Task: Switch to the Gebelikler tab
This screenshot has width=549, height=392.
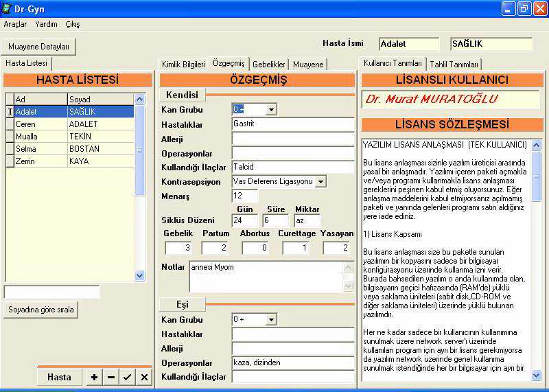Action: [x=268, y=64]
